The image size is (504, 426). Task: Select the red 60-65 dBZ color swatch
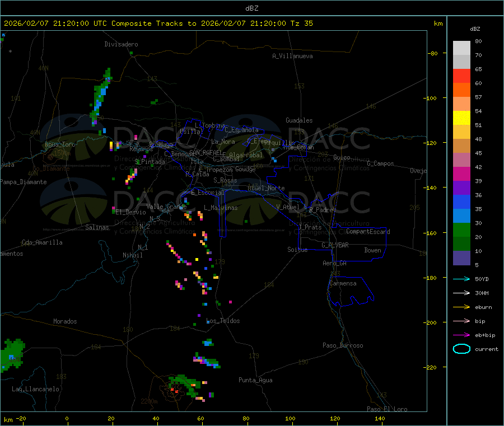[461, 76]
